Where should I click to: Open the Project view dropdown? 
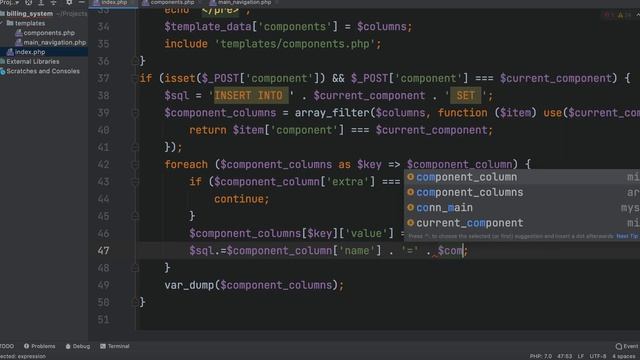10,2
